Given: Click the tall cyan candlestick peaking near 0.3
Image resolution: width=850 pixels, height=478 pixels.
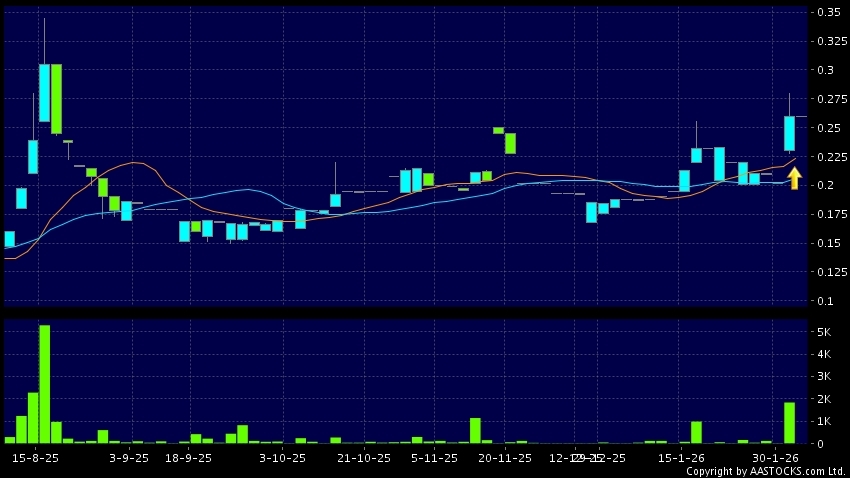Looking at the screenshot, I should [x=44, y=93].
